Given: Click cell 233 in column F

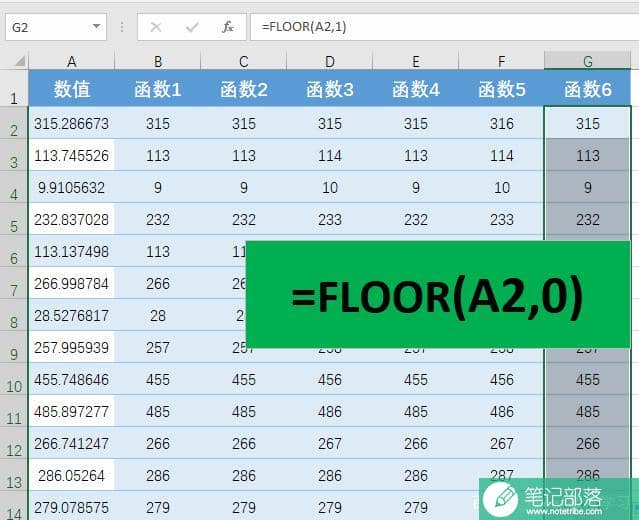Looking at the screenshot, I should [502, 219].
